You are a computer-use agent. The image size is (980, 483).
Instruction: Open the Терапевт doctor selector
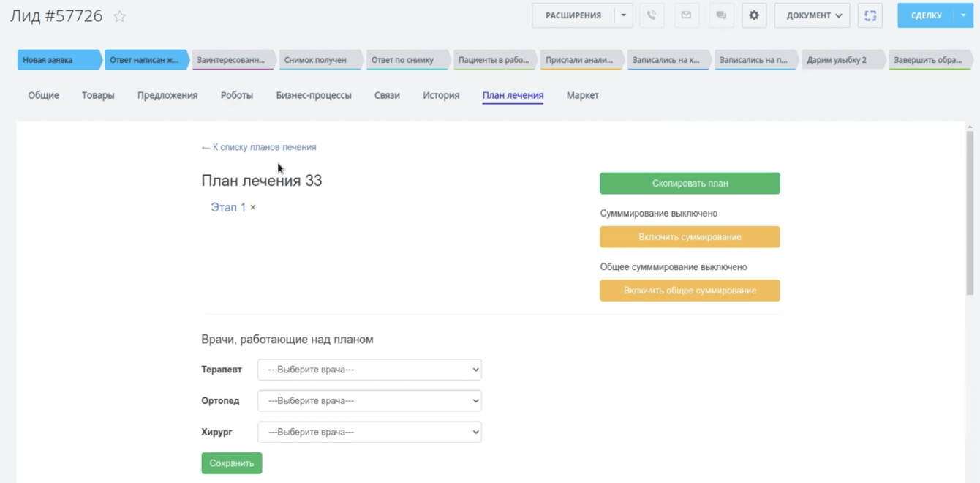click(x=369, y=370)
